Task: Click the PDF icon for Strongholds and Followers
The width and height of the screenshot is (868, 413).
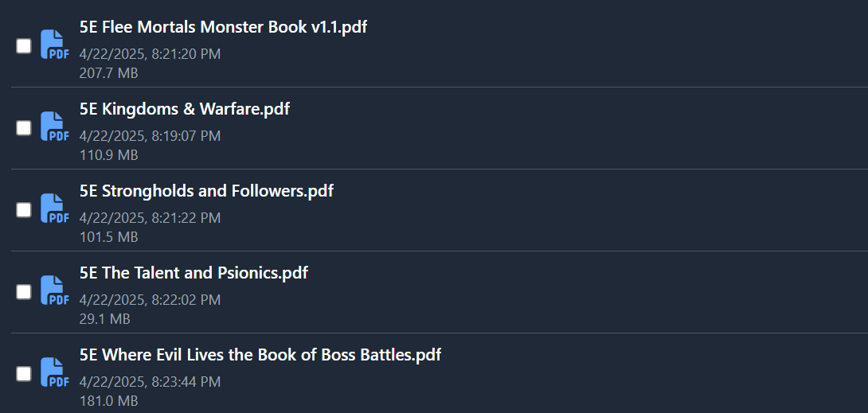Action: pos(55,208)
